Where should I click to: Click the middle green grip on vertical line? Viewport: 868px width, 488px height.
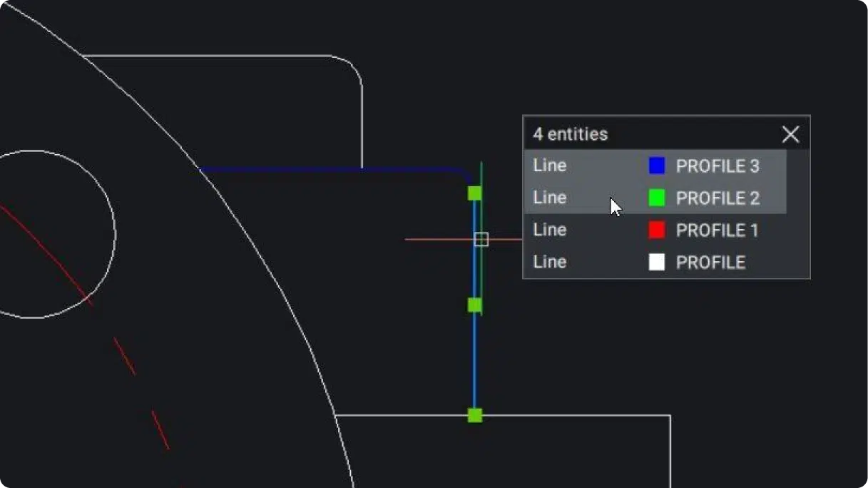point(475,305)
